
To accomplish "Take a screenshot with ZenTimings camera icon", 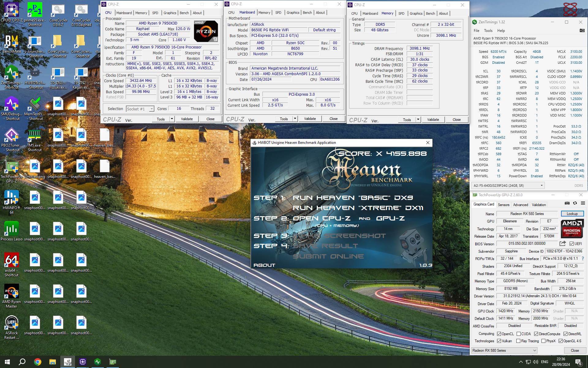I will coord(582,30).
